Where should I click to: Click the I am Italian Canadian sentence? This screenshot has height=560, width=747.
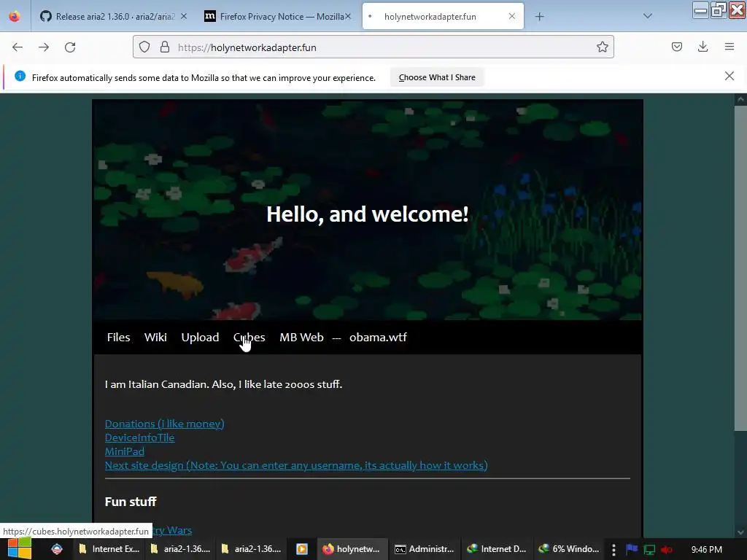click(223, 384)
